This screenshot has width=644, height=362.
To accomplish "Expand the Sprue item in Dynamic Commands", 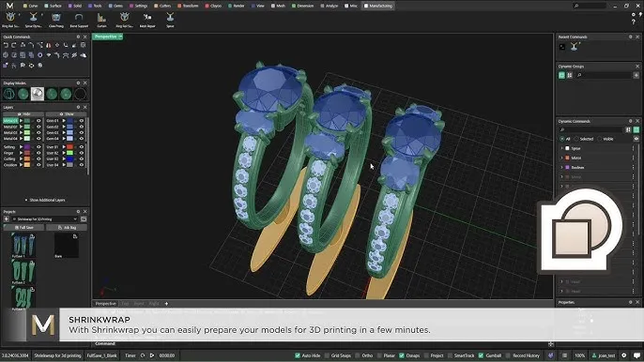I will pos(561,148).
